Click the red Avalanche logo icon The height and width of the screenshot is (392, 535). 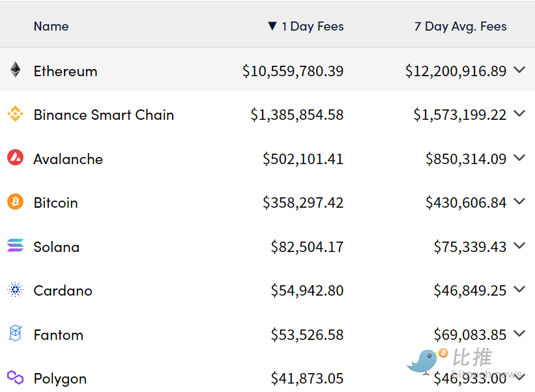click(x=16, y=158)
